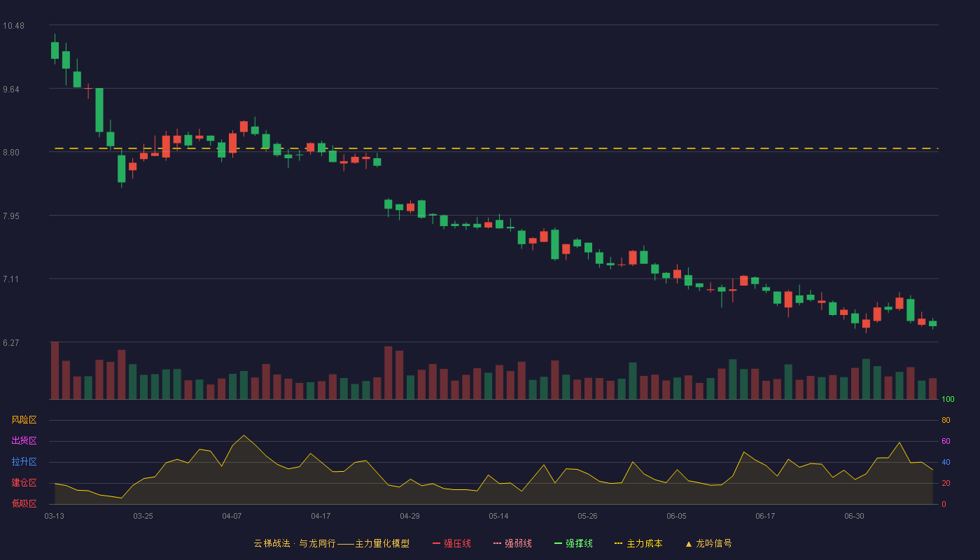Screen dimensions: 980x560
Task: Toggle the 强弱线 pink dashed legend marker
Action: pyautogui.click(x=497, y=544)
